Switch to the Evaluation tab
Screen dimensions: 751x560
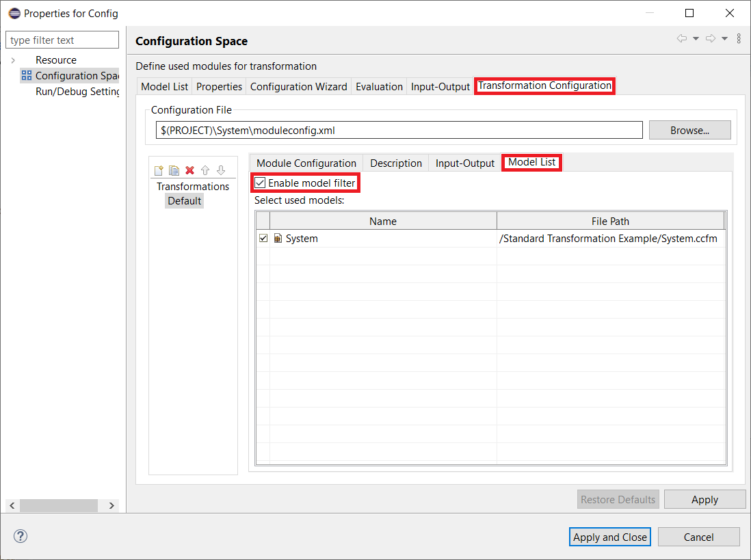(379, 86)
